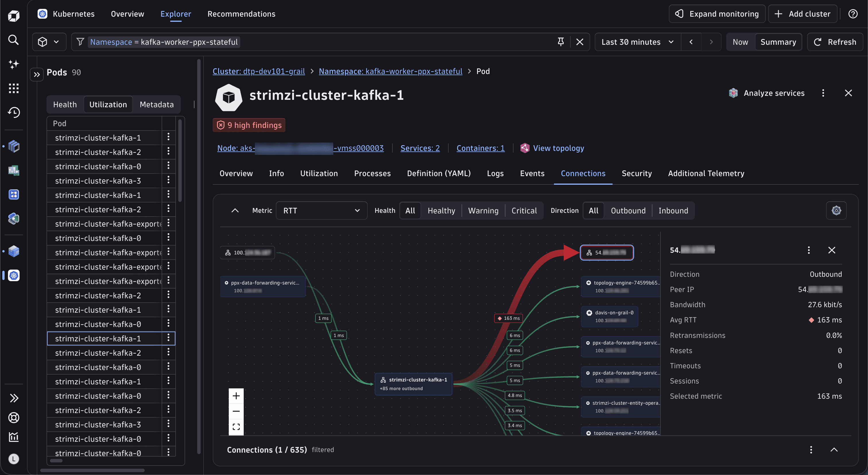Image resolution: width=868 pixels, height=475 pixels.
Task: Open the Davis AI sparkle icon in sidebar
Action: (x=13, y=64)
